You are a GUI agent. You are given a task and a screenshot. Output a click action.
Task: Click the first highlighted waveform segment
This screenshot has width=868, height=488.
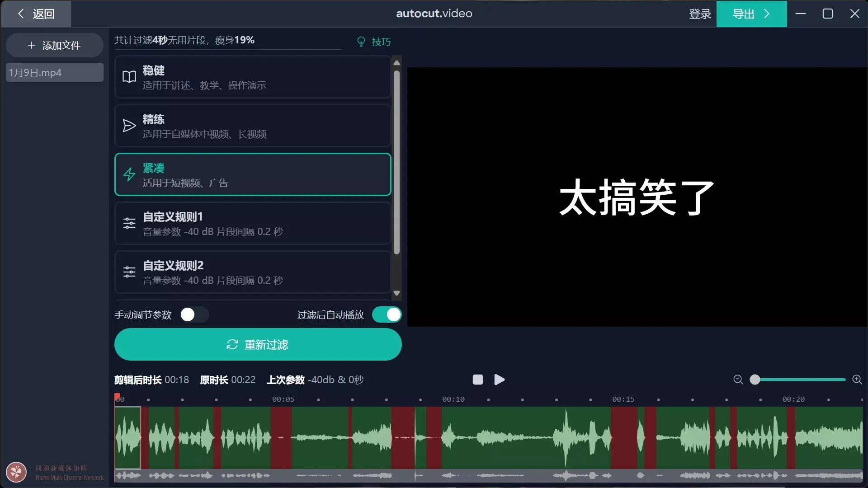point(127,437)
